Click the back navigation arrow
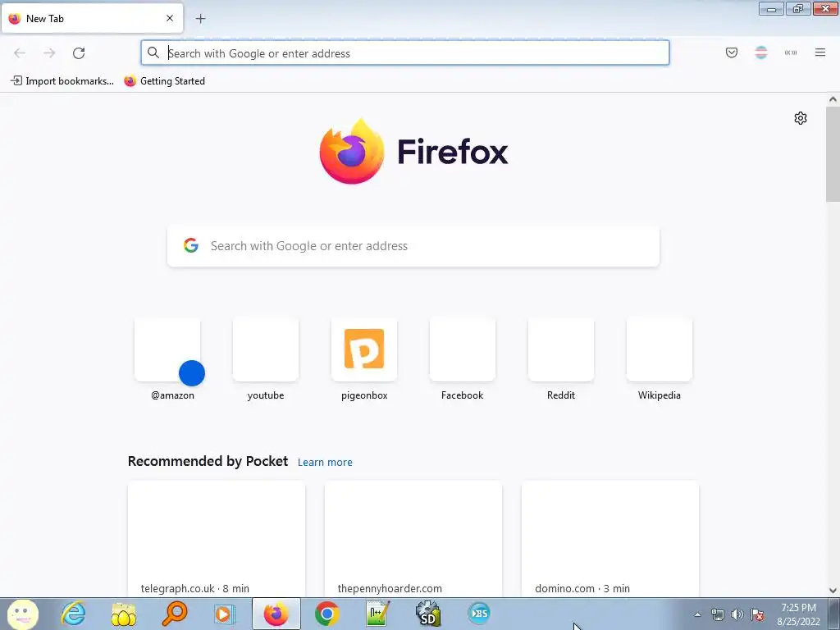Image resolution: width=840 pixels, height=630 pixels. click(x=20, y=53)
